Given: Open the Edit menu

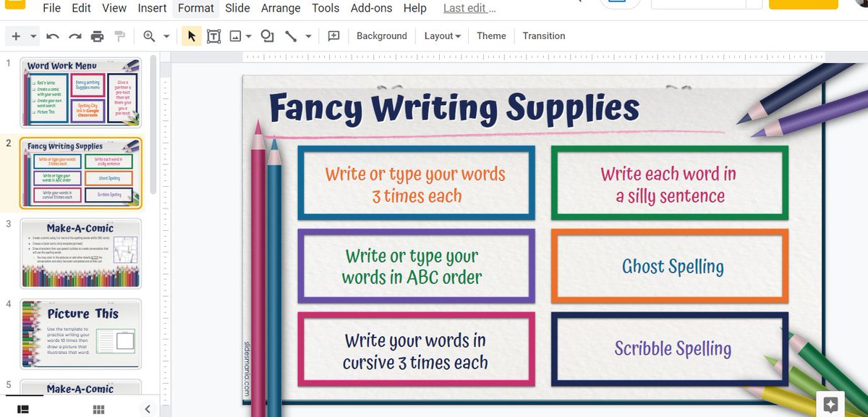Looking at the screenshot, I should click(81, 9).
